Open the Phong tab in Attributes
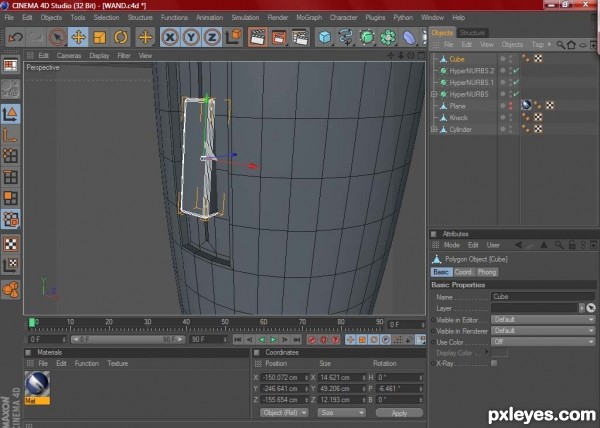The image size is (600, 428). pos(487,272)
